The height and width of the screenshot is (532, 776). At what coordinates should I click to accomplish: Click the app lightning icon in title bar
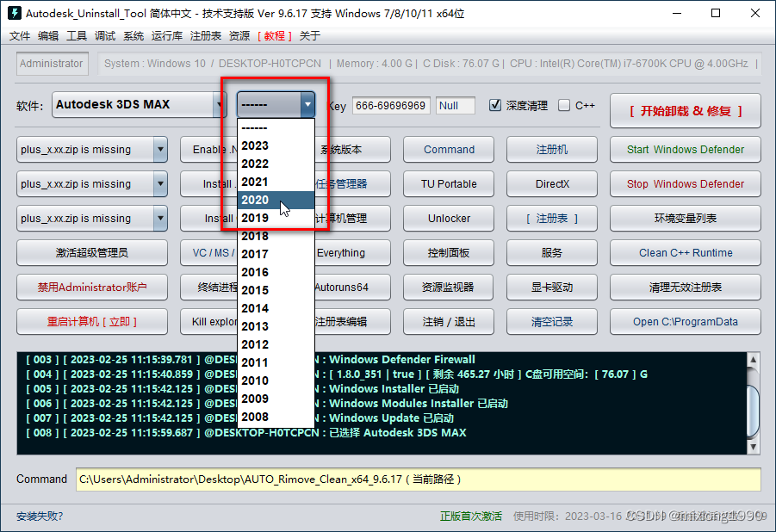point(15,13)
